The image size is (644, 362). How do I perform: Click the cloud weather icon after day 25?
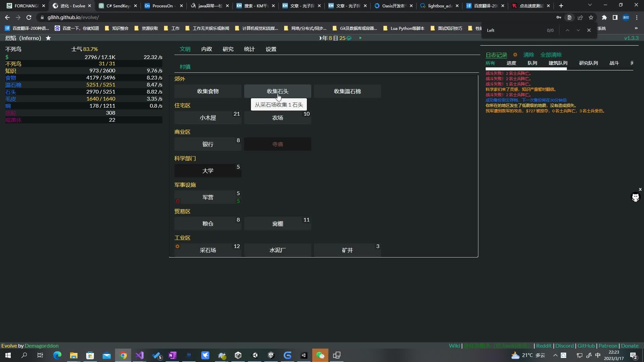tap(349, 38)
